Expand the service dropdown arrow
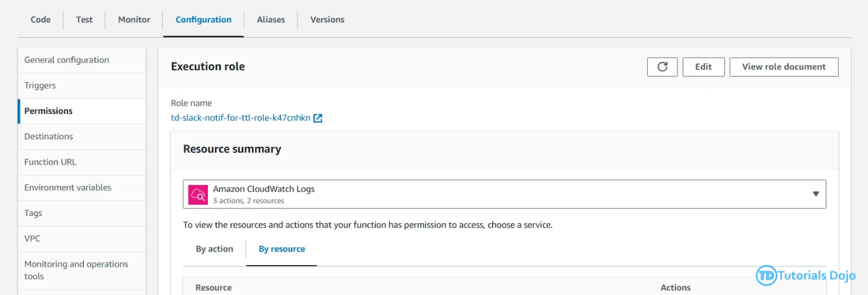Screen dimensions: 868x295 point(815,194)
